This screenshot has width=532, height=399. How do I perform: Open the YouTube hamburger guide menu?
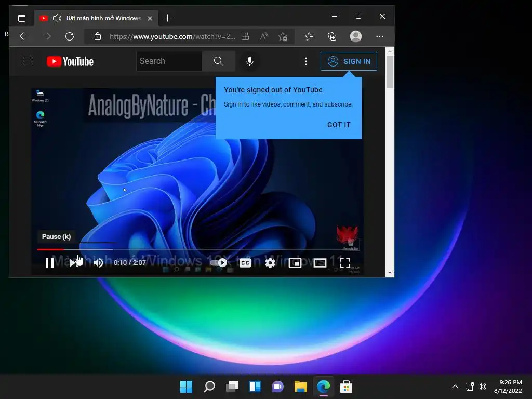[x=28, y=61]
